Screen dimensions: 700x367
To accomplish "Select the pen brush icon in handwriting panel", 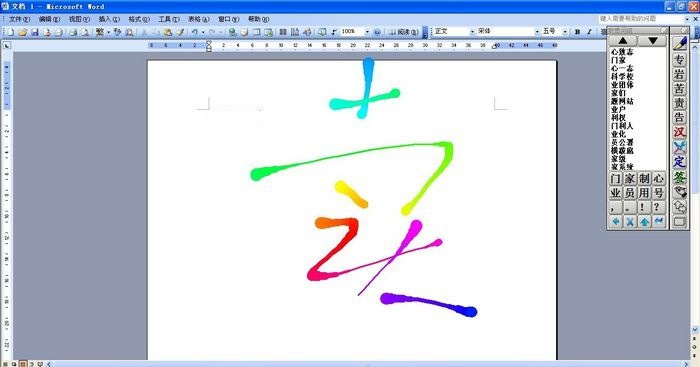I will [680, 44].
